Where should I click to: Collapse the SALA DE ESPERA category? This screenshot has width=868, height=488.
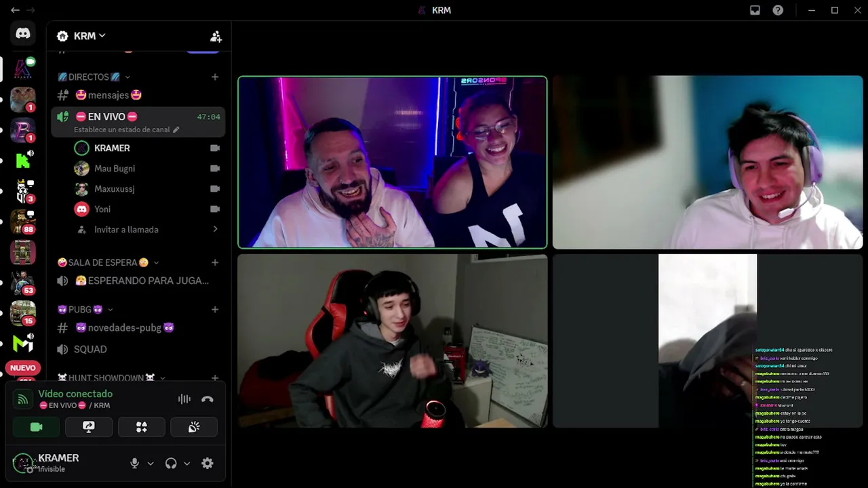pyautogui.click(x=108, y=262)
